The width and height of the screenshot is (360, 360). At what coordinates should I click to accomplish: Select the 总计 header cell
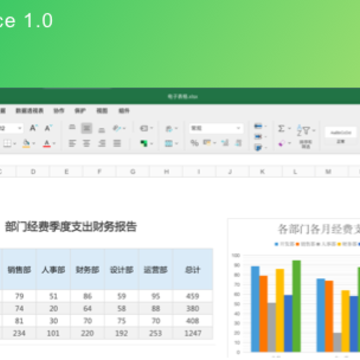(193, 269)
